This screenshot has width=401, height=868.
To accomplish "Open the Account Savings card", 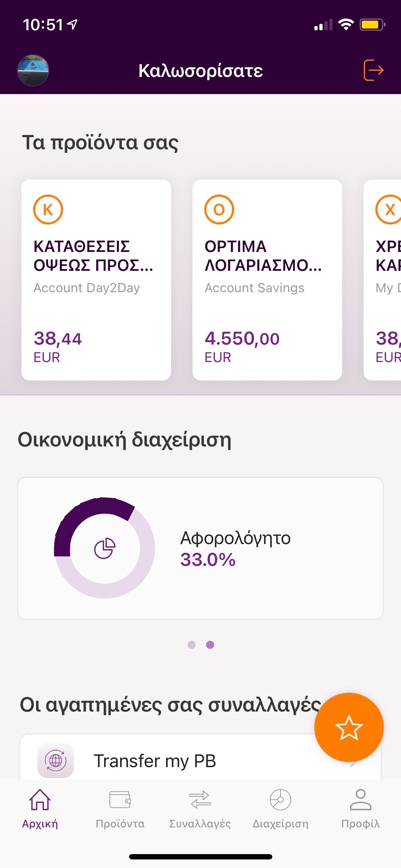I will click(x=267, y=280).
